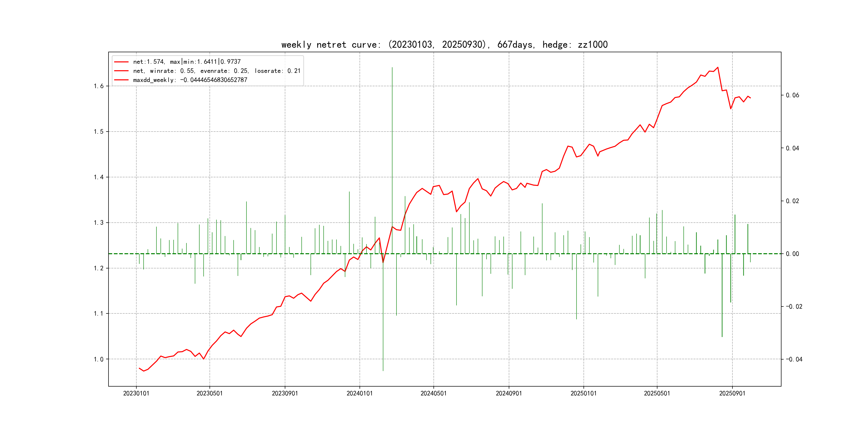Viewport: 868px width, 434px height.
Task: Click the 0.00 right y-axis label
Action: click(x=792, y=254)
